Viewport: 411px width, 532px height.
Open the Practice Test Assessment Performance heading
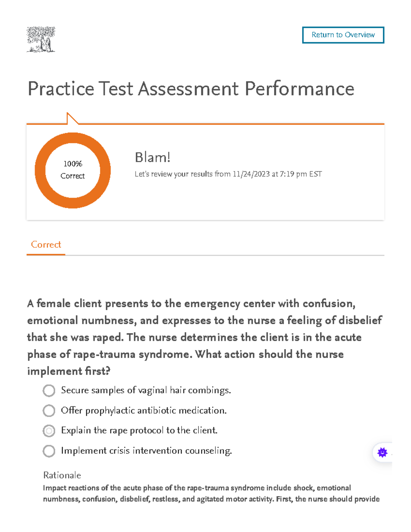[x=191, y=89]
